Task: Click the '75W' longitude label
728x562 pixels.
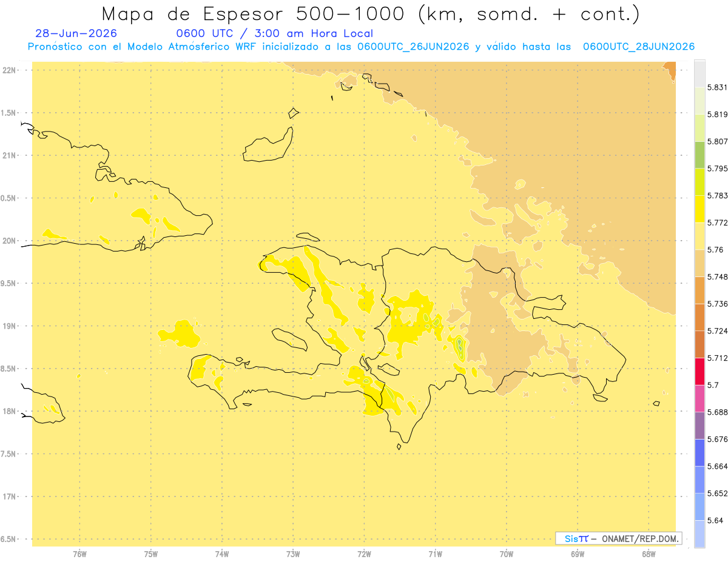Action: [x=151, y=554]
